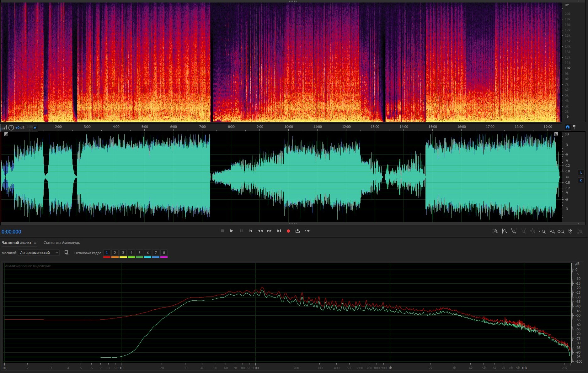
Task: Select the Частотный анализ tab
Action: [x=16, y=243]
